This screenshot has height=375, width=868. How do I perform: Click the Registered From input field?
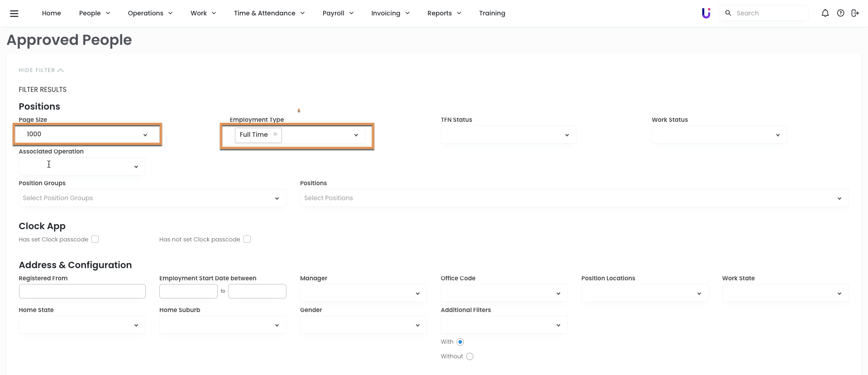pyautogui.click(x=82, y=291)
